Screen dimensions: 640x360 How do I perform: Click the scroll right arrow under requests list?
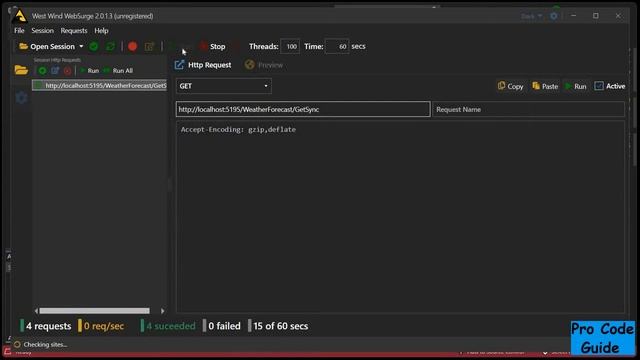[162, 311]
